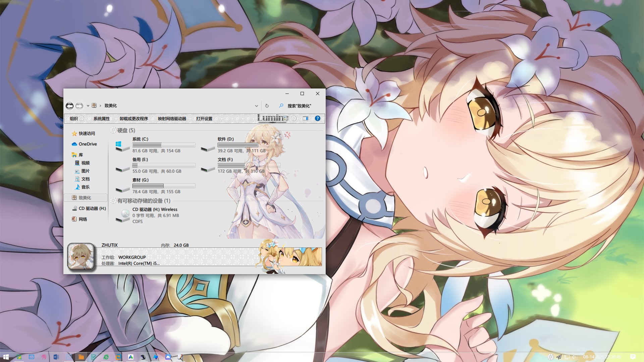
Task: Click the Back navigation arrow
Action: [69, 106]
